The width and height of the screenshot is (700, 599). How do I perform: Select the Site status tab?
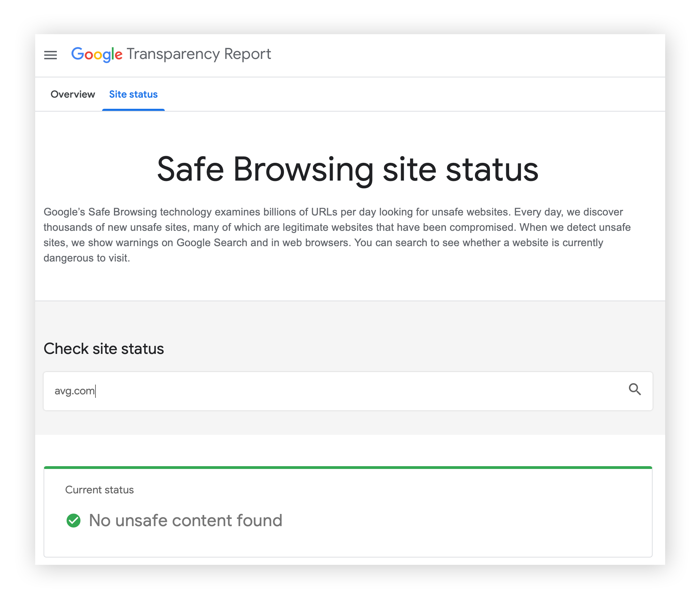[x=133, y=94]
